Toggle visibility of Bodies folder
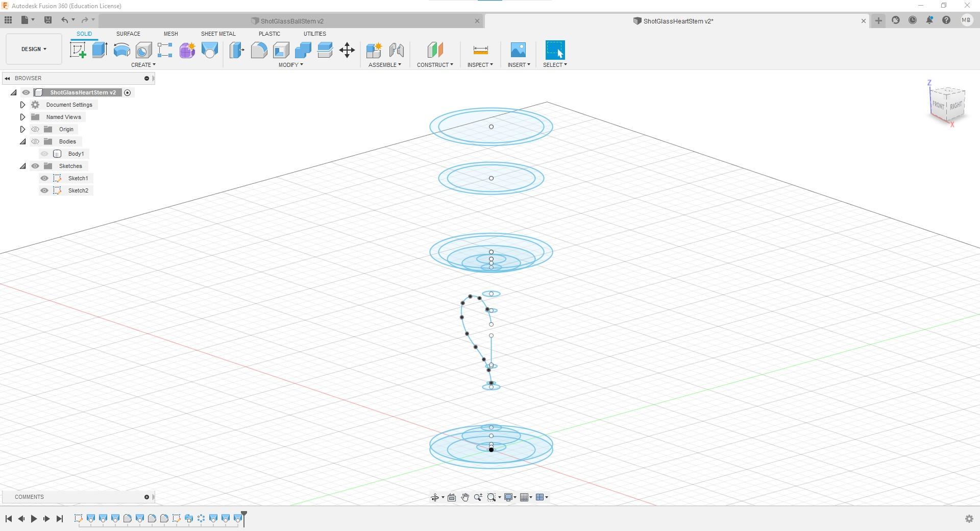 point(35,141)
